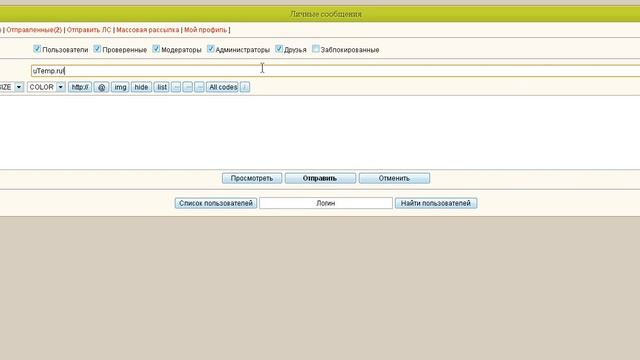The image size is (640, 360).
Task: Click the left-align text button
Action: point(176,87)
